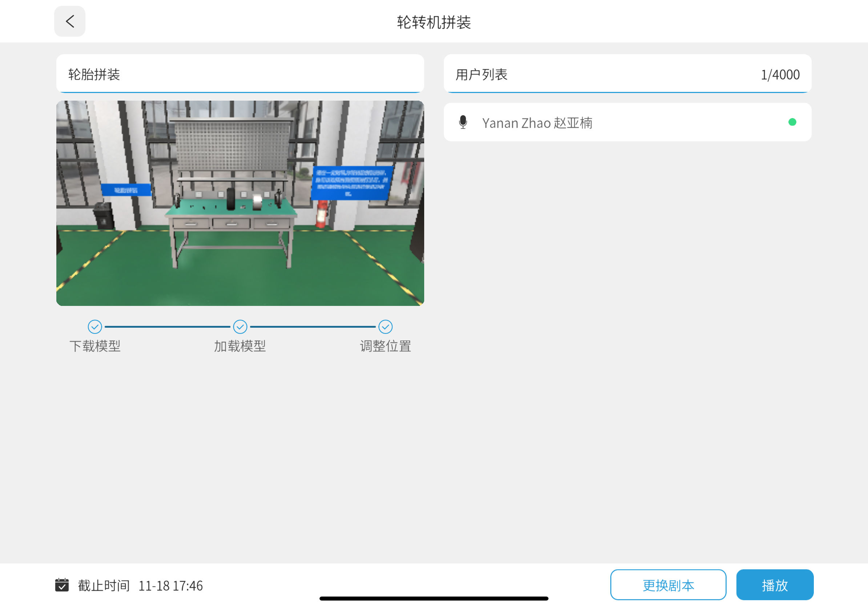Viewport: 868px width, 606px height.
Task: Click the 用户列表 header
Action: (x=481, y=74)
